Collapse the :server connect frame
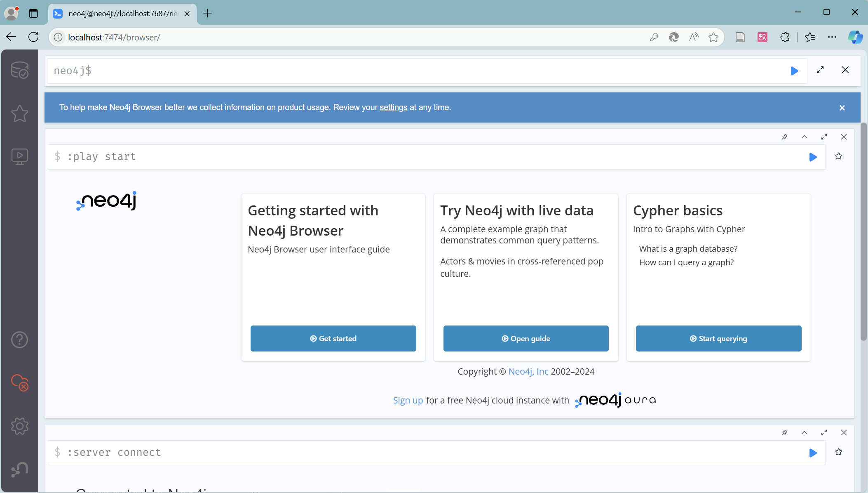 coord(804,433)
